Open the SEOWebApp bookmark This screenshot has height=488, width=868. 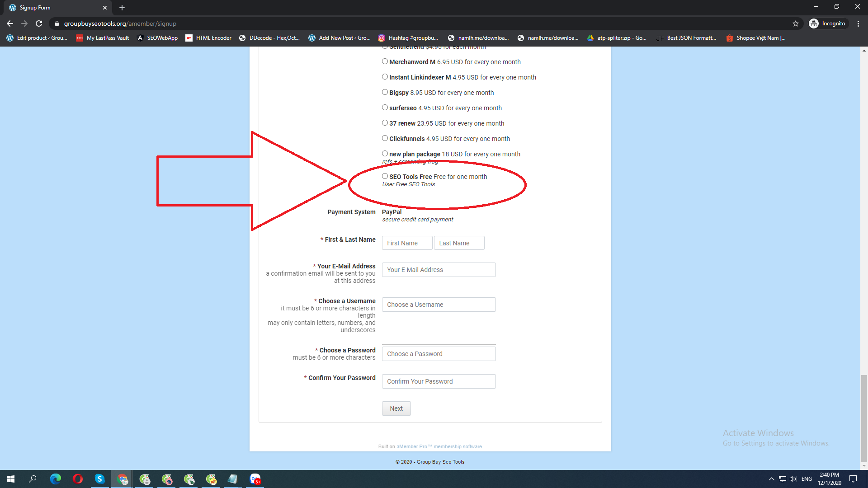tap(157, 38)
